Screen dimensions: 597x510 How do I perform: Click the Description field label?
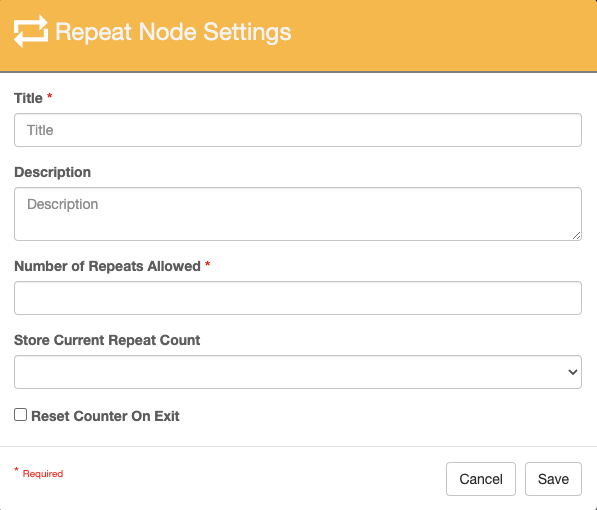tap(53, 172)
